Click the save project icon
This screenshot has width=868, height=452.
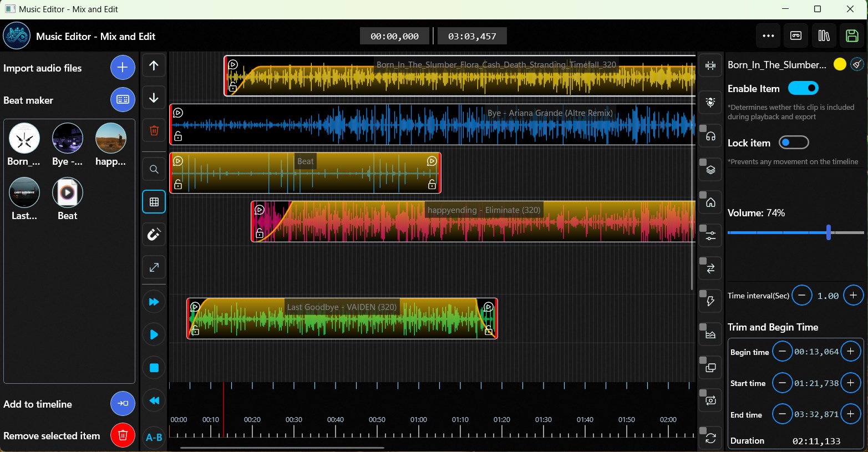pyautogui.click(x=851, y=35)
